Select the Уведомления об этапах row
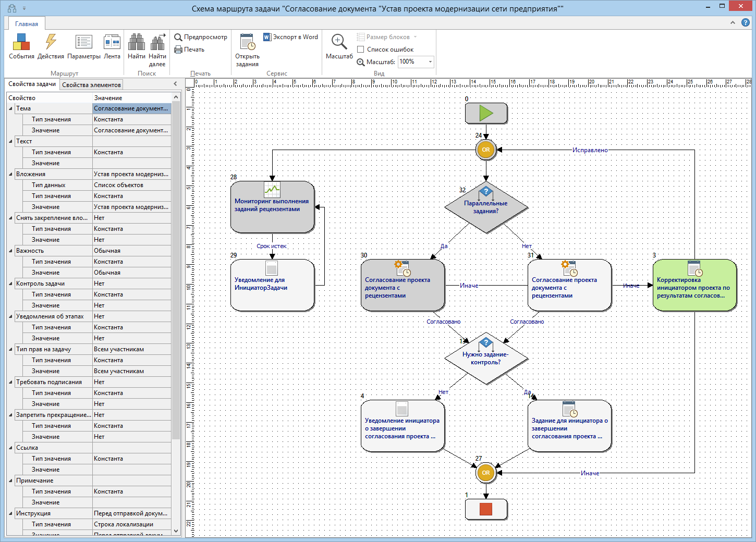The image size is (756, 542). 89,316
